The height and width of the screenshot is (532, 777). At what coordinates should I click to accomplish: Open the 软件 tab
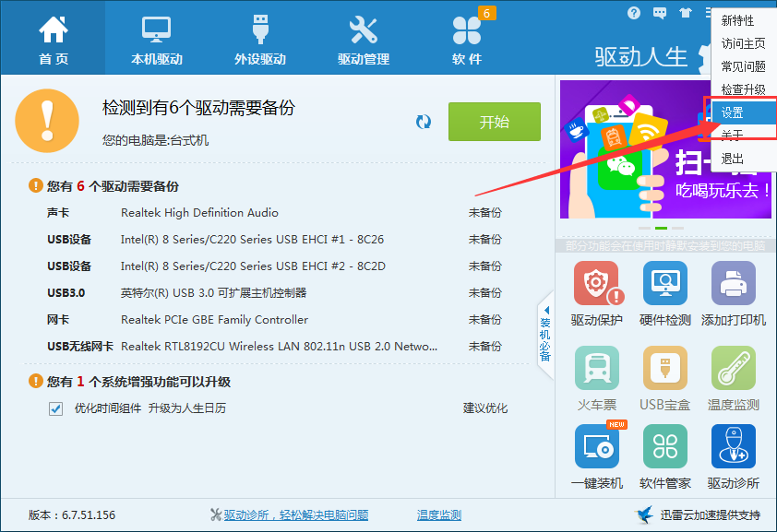[467, 38]
